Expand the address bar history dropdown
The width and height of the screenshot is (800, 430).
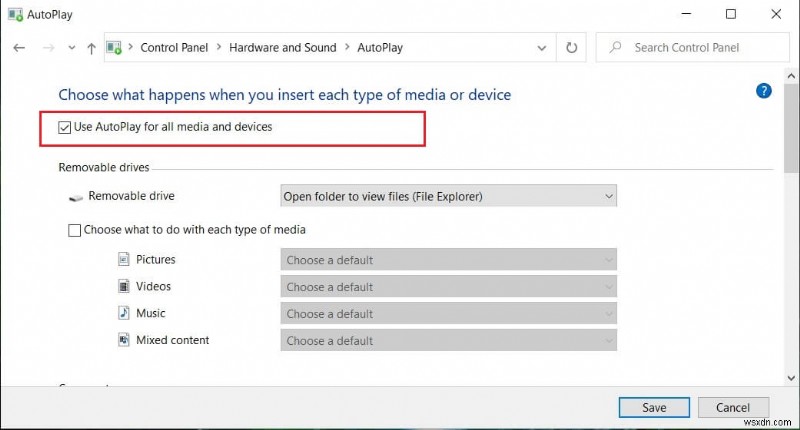click(x=541, y=47)
